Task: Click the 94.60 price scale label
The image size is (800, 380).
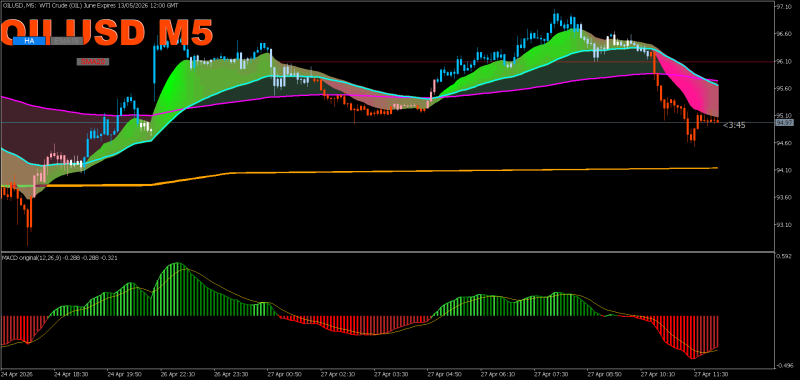Action: tap(785, 143)
